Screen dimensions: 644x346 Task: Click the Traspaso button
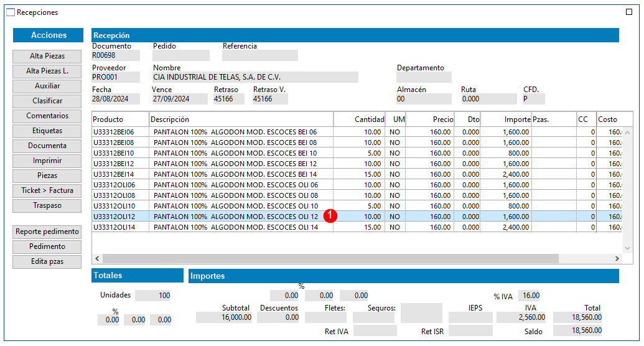coord(47,205)
